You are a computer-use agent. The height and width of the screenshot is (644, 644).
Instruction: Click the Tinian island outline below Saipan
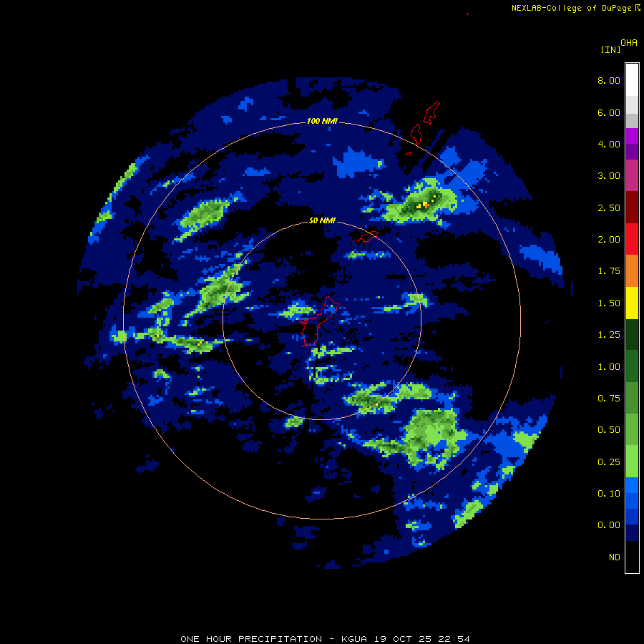(416, 135)
